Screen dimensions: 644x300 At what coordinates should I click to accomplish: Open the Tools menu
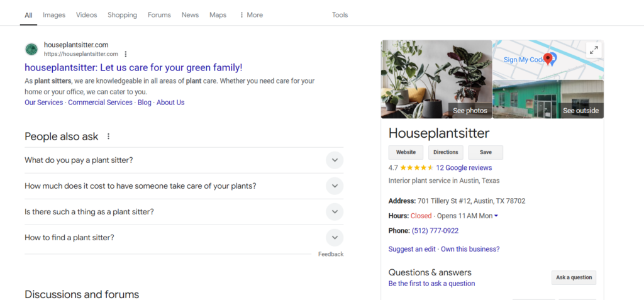point(340,15)
